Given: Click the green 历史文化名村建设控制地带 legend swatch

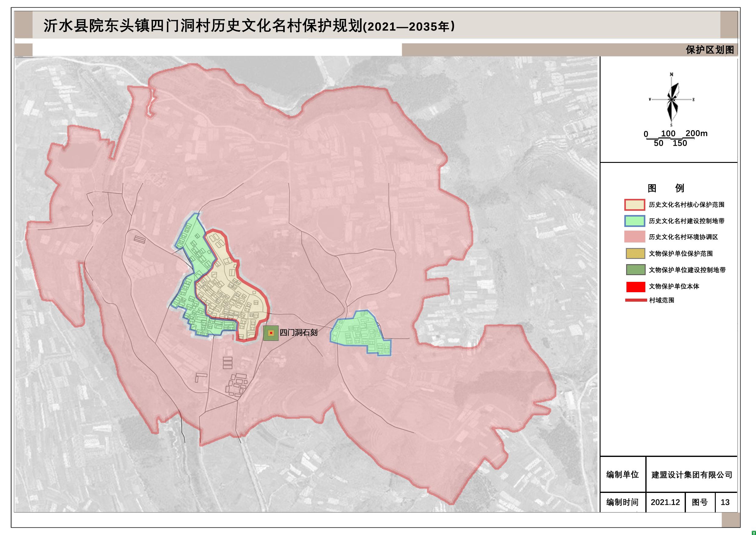Looking at the screenshot, I should point(634,221).
